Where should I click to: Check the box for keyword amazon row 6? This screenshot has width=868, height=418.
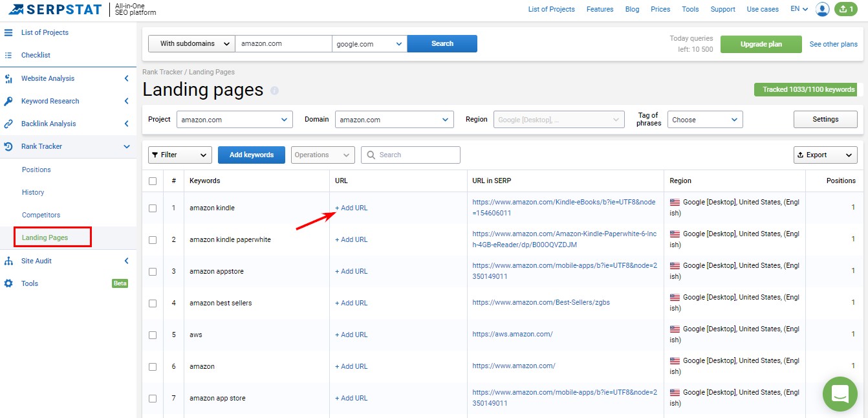pyautogui.click(x=153, y=367)
